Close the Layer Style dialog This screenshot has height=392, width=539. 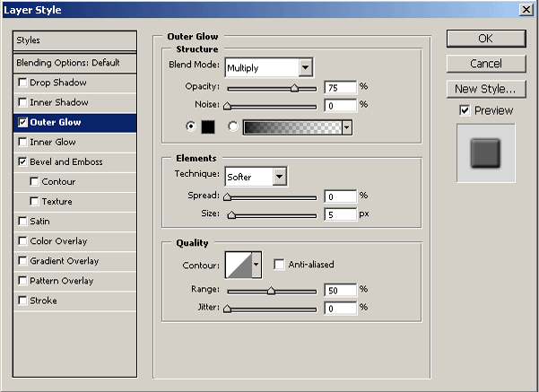[526, 8]
